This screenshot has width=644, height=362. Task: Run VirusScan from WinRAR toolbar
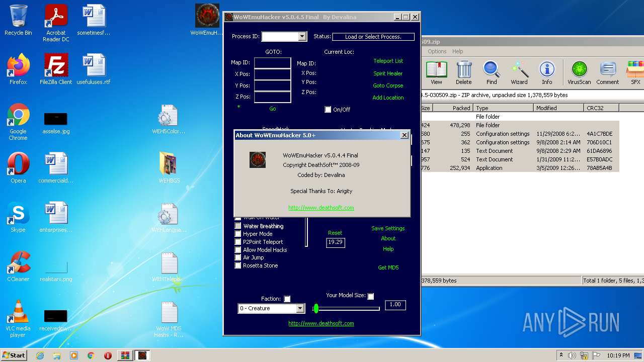(579, 72)
